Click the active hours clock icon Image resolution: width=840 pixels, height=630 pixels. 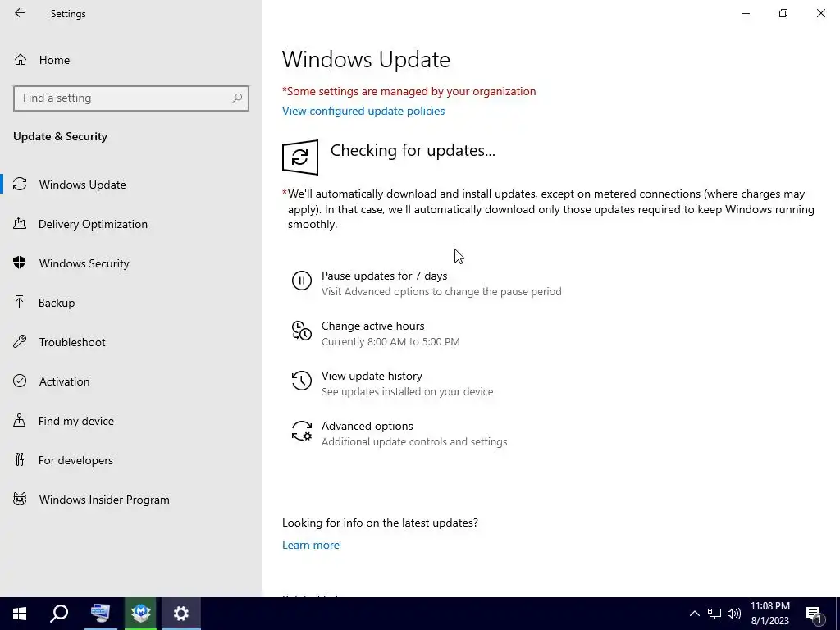(302, 331)
